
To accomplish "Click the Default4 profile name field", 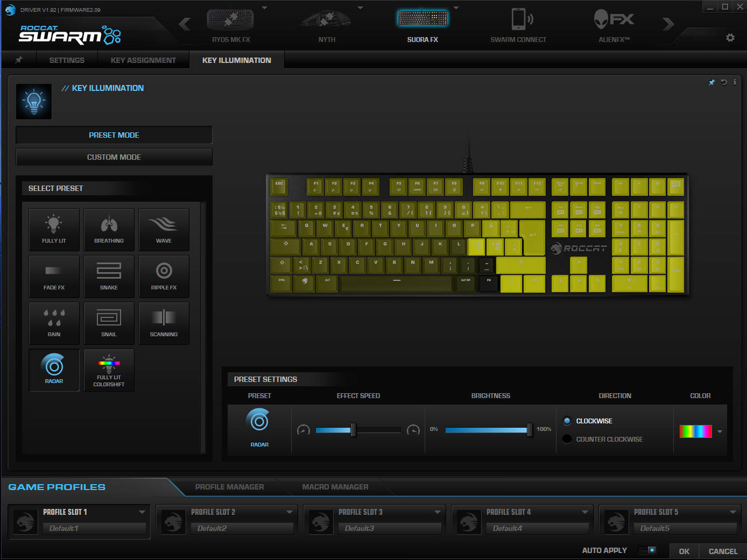I will click(x=538, y=528).
